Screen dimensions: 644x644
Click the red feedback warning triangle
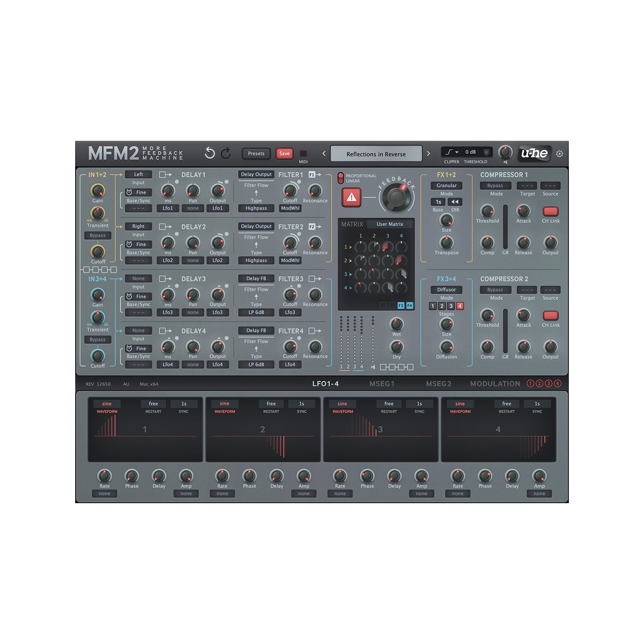click(x=352, y=197)
